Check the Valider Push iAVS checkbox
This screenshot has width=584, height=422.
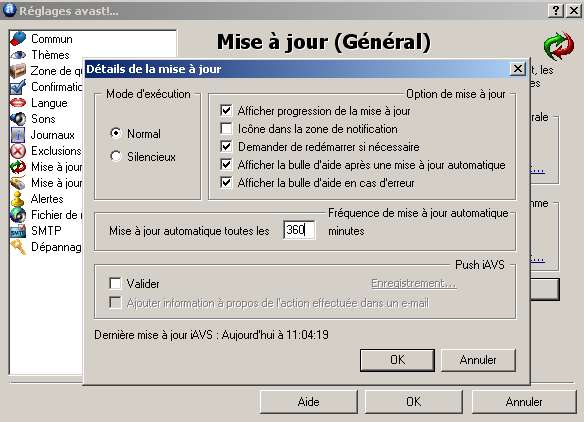(115, 283)
